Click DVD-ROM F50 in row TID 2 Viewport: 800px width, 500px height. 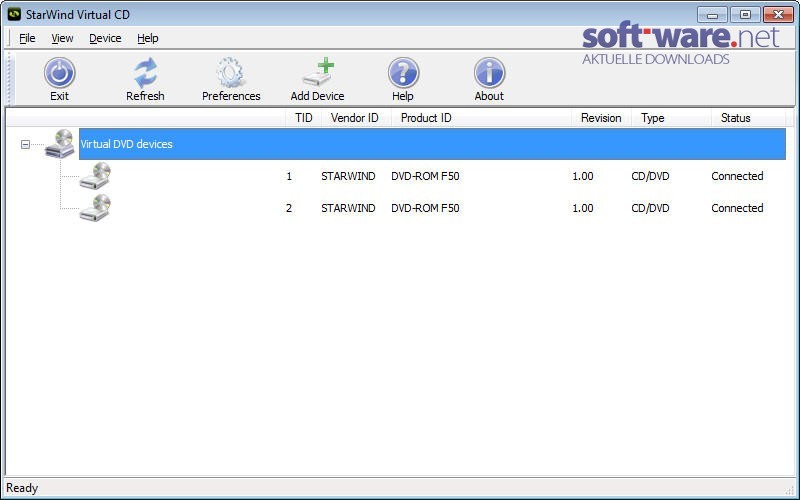(426, 208)
